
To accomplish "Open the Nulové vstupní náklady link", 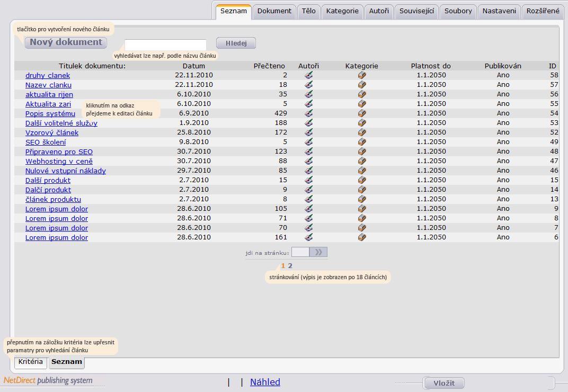I will [66, 171].
